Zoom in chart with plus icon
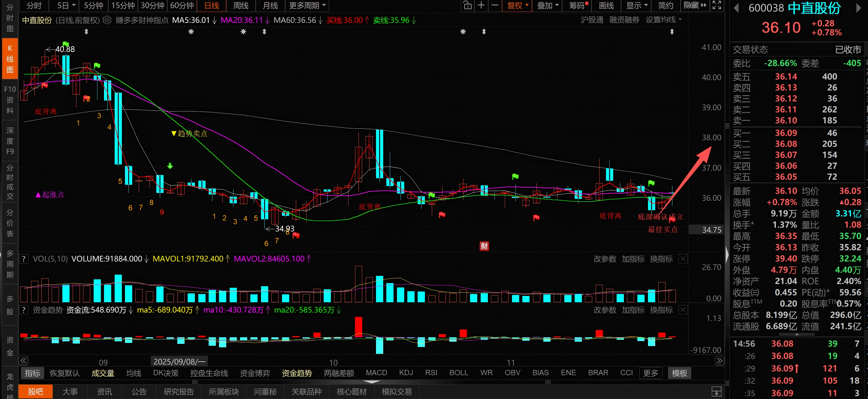868x399 pixels. pyautogui.click(x=481, y=5)
